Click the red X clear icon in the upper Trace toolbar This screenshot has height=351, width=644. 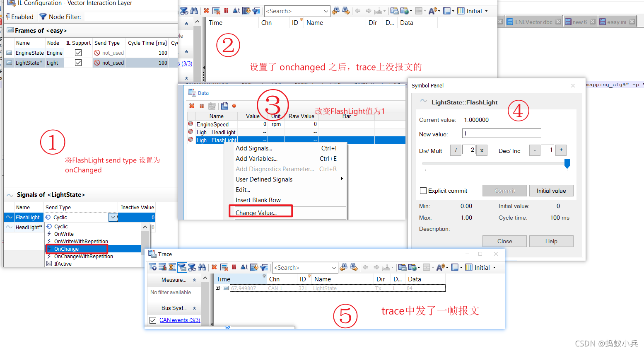[206, 11]
